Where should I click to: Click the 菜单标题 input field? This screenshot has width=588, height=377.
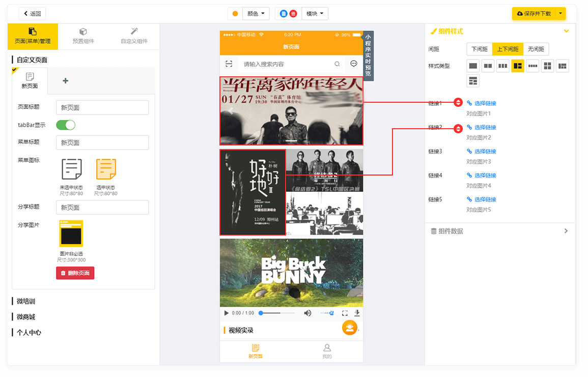(x=102, y=143)
